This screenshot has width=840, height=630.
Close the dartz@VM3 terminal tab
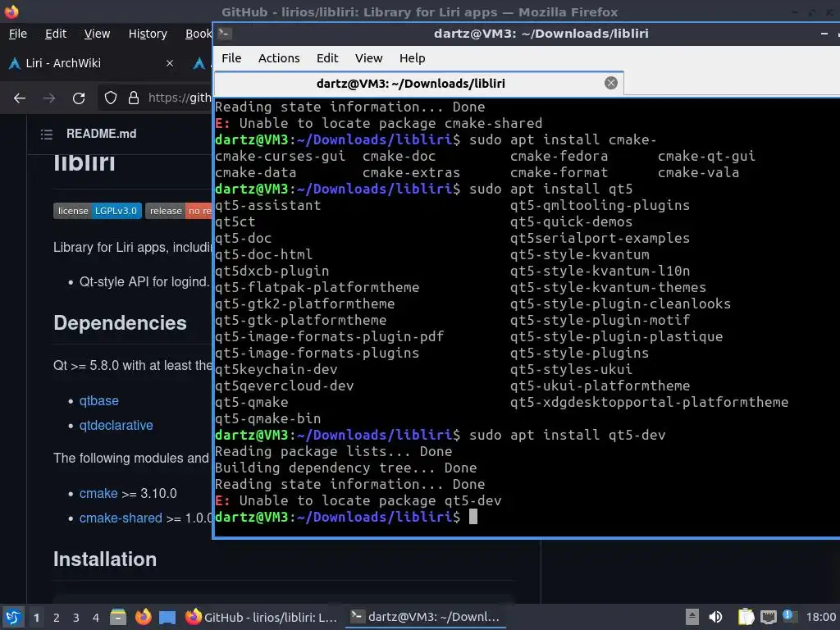[x=610, y=83]
